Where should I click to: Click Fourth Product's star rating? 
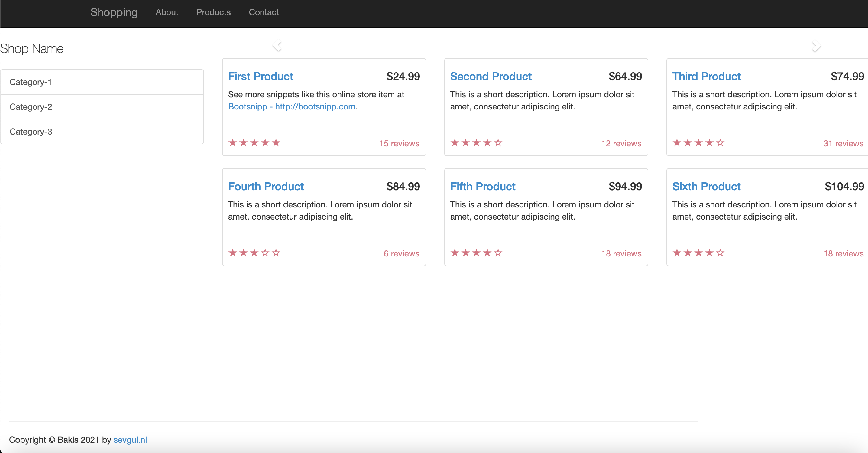coord(254,253)
